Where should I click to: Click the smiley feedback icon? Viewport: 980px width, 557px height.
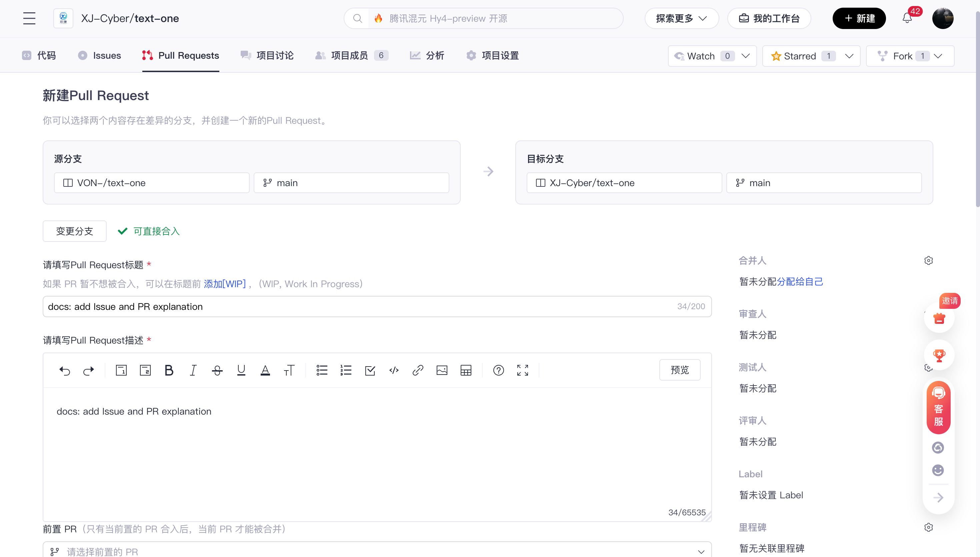point(938,470)
